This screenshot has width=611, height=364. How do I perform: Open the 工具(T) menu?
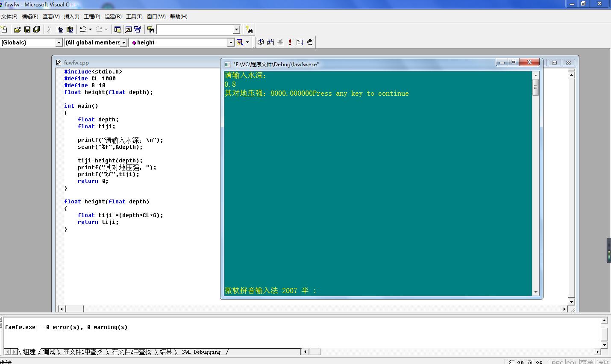134,17
